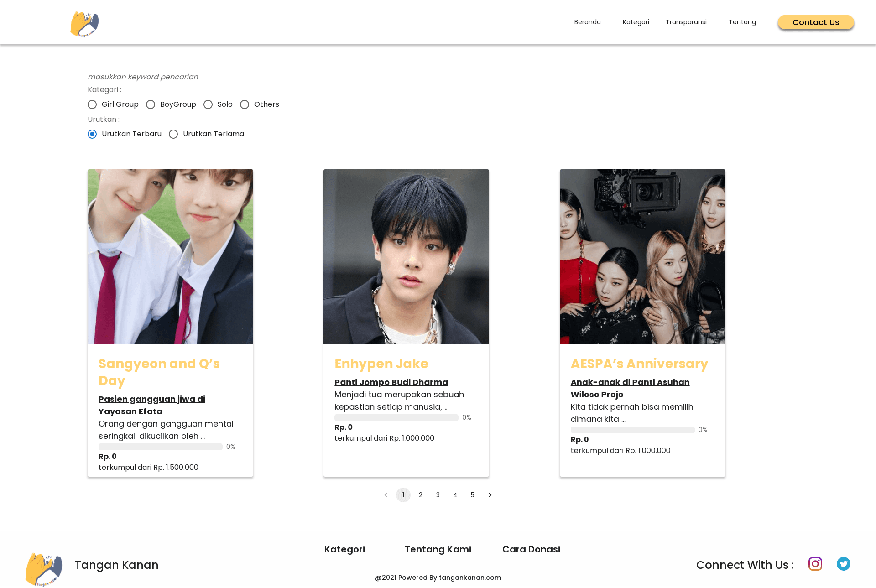This screenshot has height=588, width=876.
Task: Focus the keyword search input field
Action: tap(156, 77)
